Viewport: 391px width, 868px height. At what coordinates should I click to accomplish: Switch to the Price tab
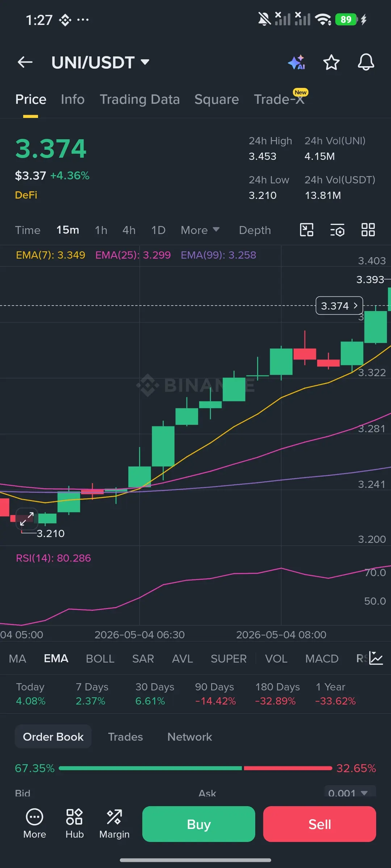point(31,99)
